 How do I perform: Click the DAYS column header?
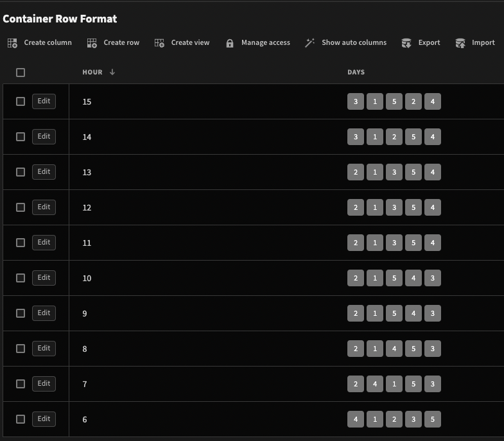point(356,72)
